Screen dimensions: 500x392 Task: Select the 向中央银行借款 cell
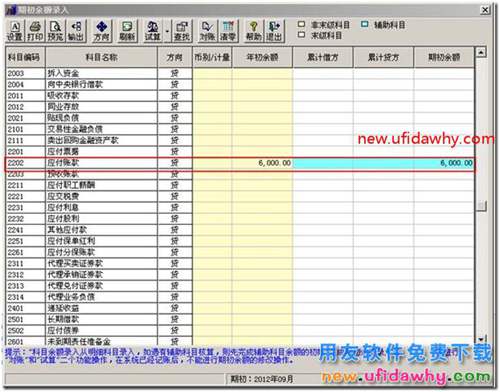(x=102, y=85)
